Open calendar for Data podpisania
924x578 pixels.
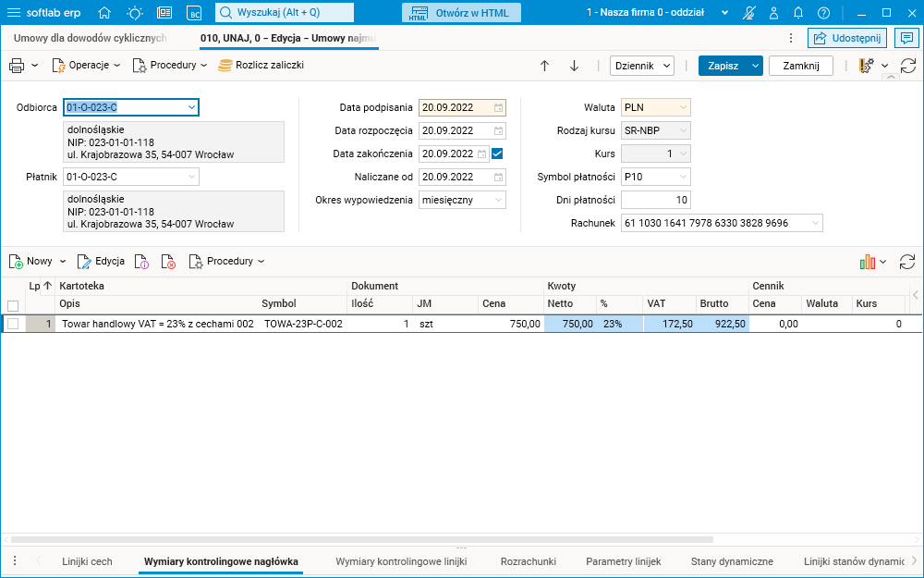(x=499, y=108)
